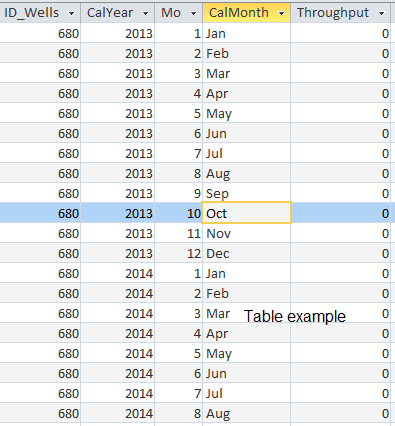Select the Mo column header
This screenshot has height=426, width=395.
[179, 13]
